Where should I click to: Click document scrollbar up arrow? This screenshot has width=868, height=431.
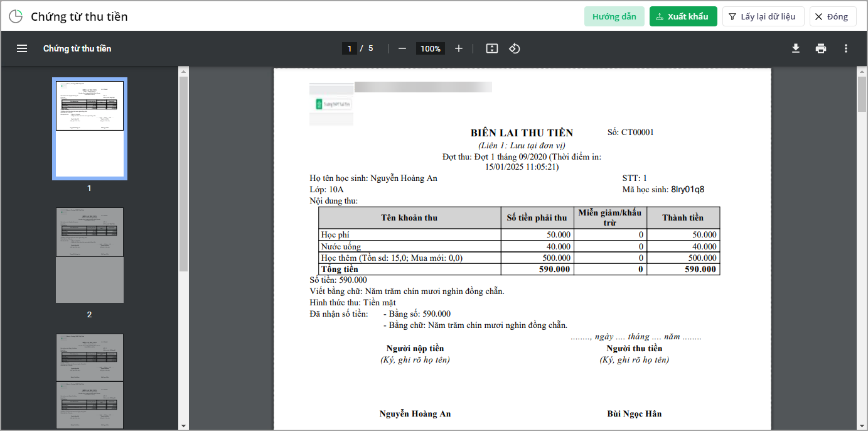coord(862,72)
